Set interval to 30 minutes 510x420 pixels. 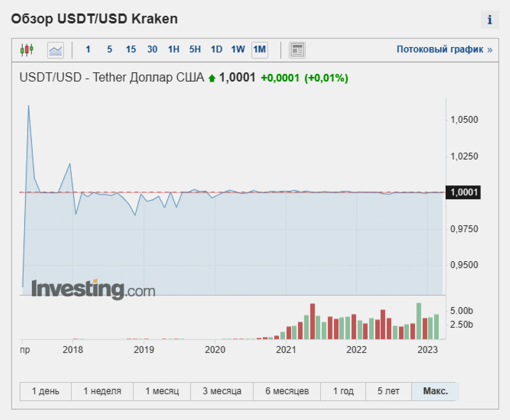(x=152, y=50)
